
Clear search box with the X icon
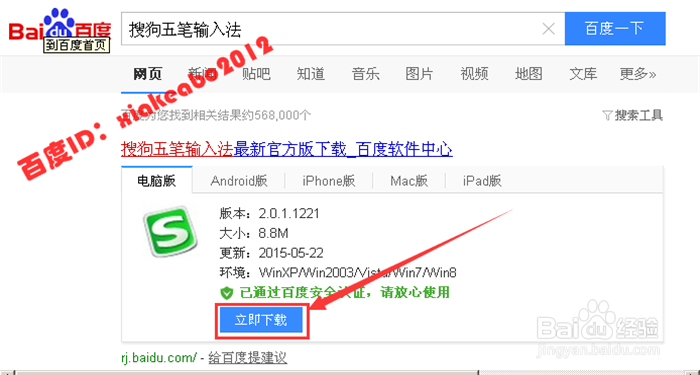coord(548,29)
